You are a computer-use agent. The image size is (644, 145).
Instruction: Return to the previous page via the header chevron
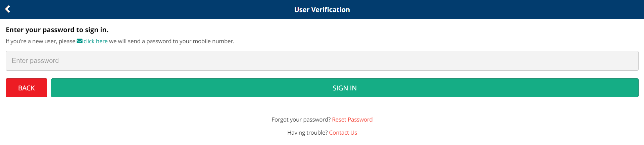click(x=8, y=9)
